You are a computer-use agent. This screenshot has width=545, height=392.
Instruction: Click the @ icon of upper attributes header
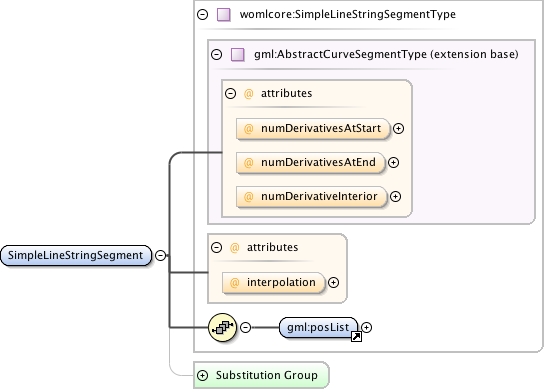click(x=249, y=93)
